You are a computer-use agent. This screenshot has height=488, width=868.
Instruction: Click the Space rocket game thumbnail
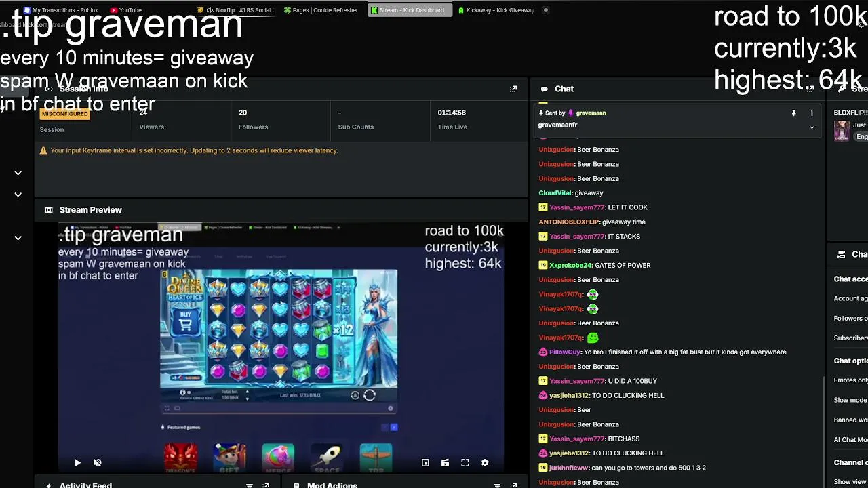[x=327, y=458]
